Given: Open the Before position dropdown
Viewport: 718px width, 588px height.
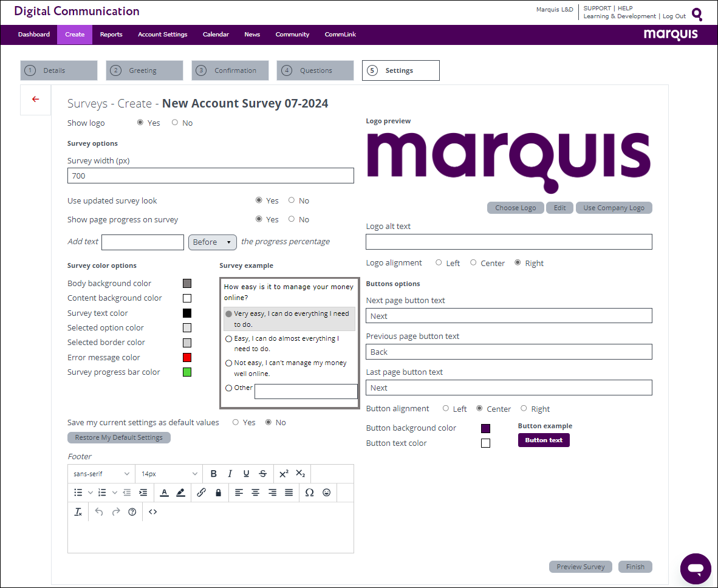Looking at the screenshot, I should [x=213, y=242].
